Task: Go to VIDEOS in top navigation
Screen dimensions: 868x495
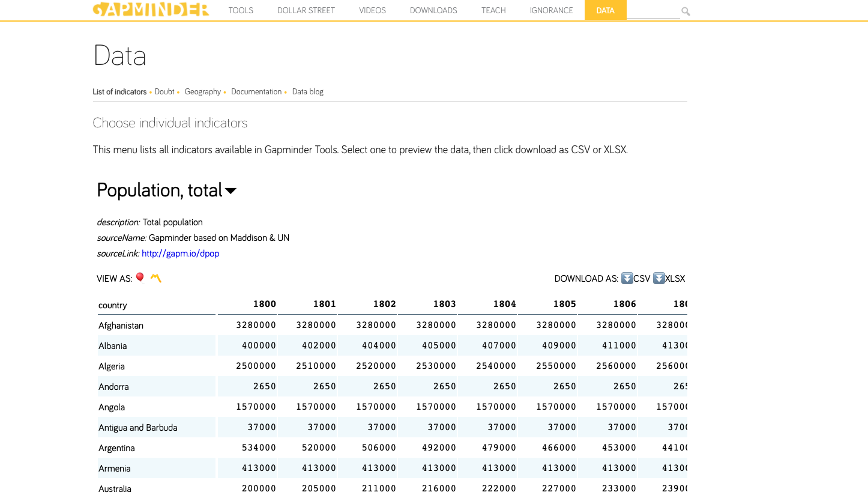Action: click(x=372, y=10)
